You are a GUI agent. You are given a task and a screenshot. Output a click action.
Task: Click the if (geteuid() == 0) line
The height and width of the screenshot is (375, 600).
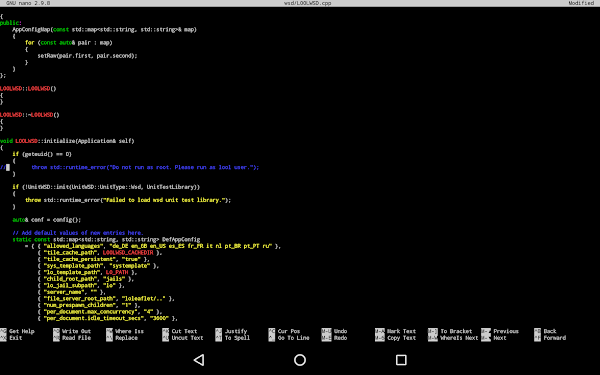point(42,154)
